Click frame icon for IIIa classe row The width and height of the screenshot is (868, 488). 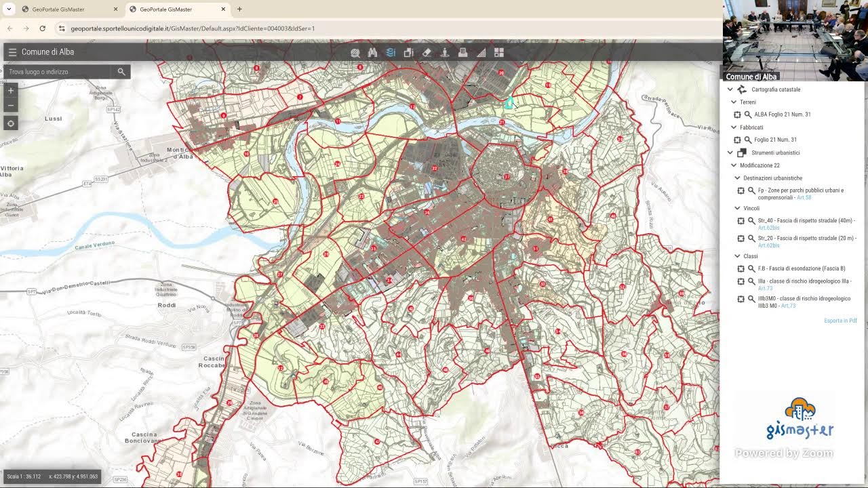tap(741, 281)
